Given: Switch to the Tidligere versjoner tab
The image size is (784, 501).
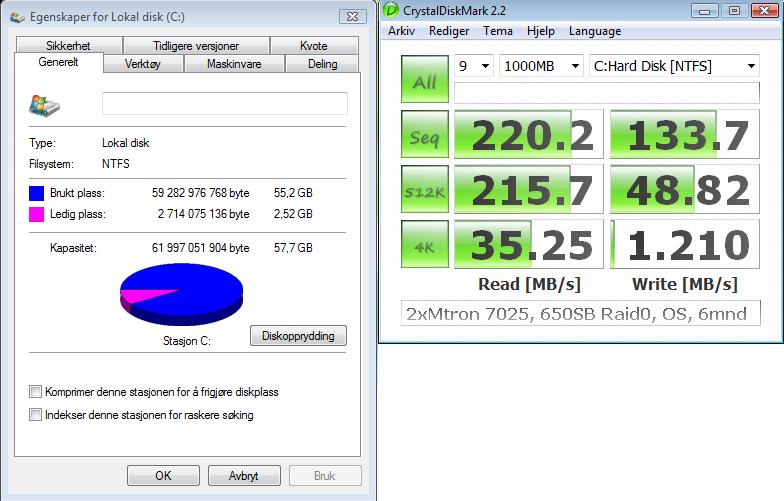Looking at the screenshot, I should click(x=196, y=46).
